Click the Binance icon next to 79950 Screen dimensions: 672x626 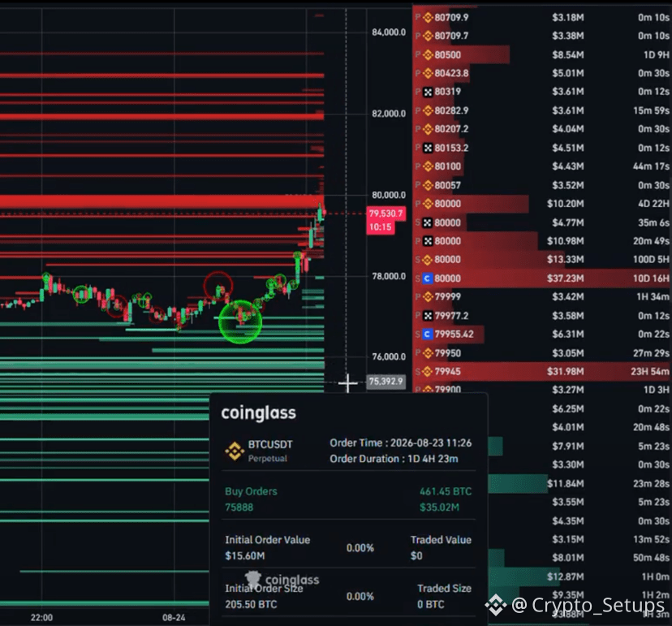(x=428, y=353)
